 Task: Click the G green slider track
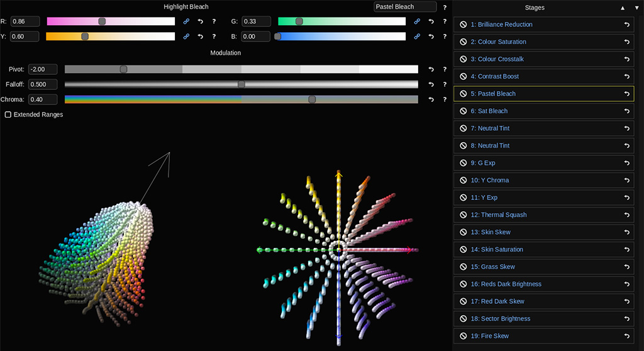[x=341, y=21]
